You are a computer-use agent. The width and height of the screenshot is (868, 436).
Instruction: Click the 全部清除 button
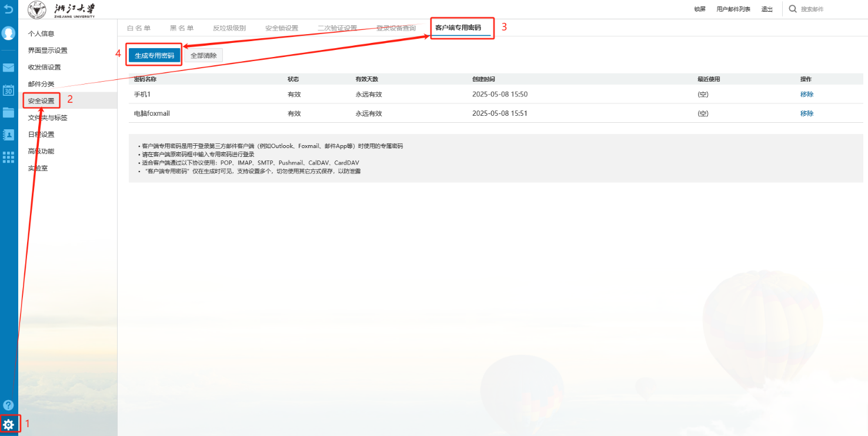[x=203, y=55]
